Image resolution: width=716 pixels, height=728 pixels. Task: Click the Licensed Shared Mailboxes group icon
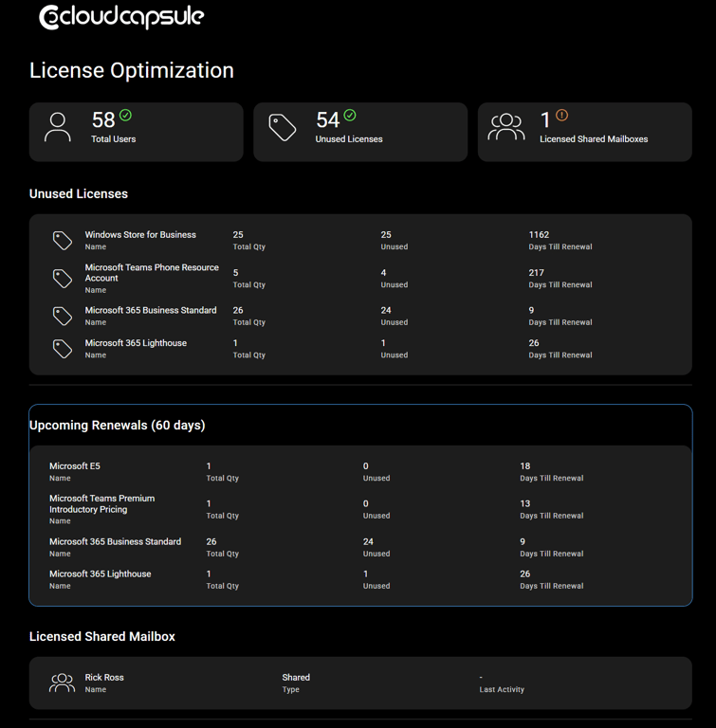pyautogui.click(x=506, y=127)
